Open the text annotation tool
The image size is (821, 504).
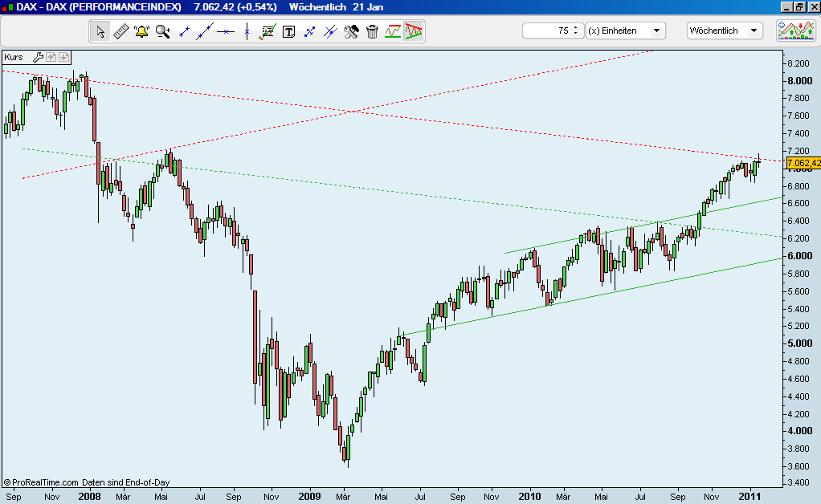tap(290, 30)
